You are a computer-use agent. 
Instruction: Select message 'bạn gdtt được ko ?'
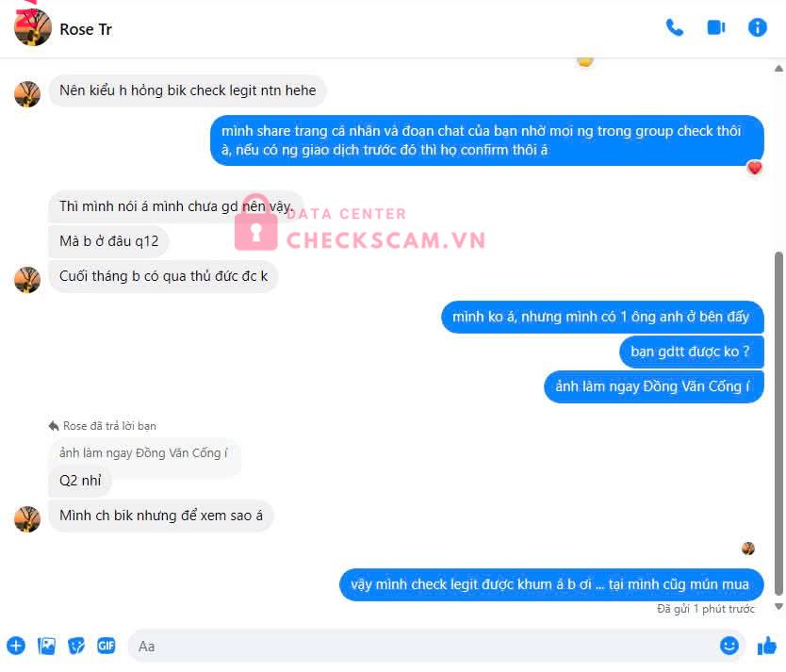(691, 352)
